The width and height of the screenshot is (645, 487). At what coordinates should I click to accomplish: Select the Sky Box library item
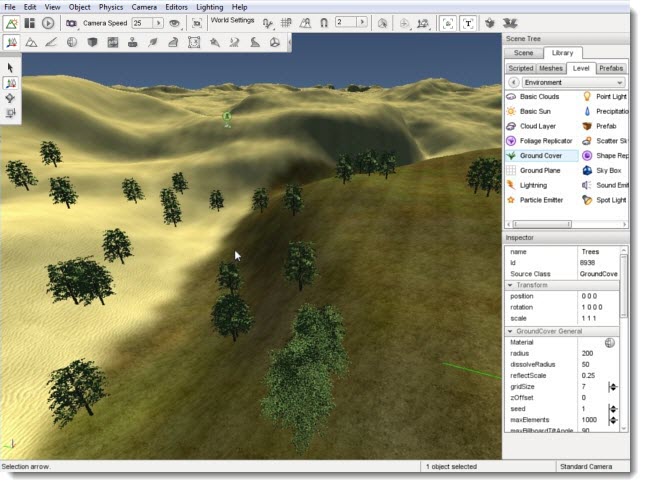click(609, 171)
